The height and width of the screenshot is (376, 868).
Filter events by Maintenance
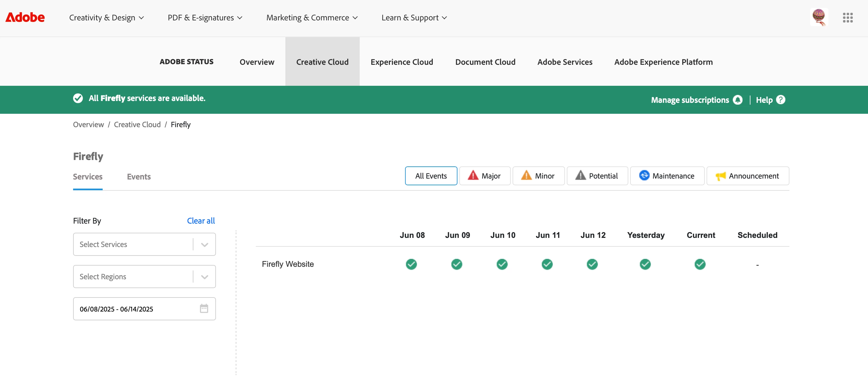point(667,176)
